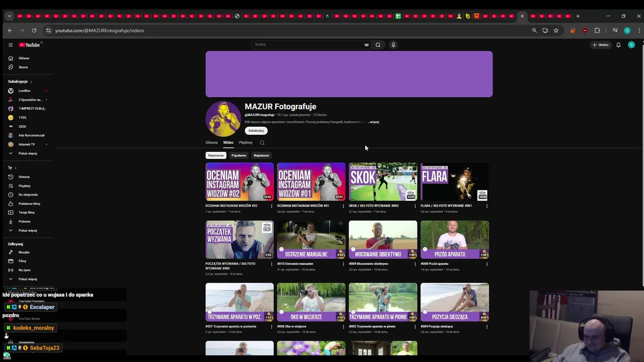
Task: Click the Utwórz create button
Action: (601, 45)
